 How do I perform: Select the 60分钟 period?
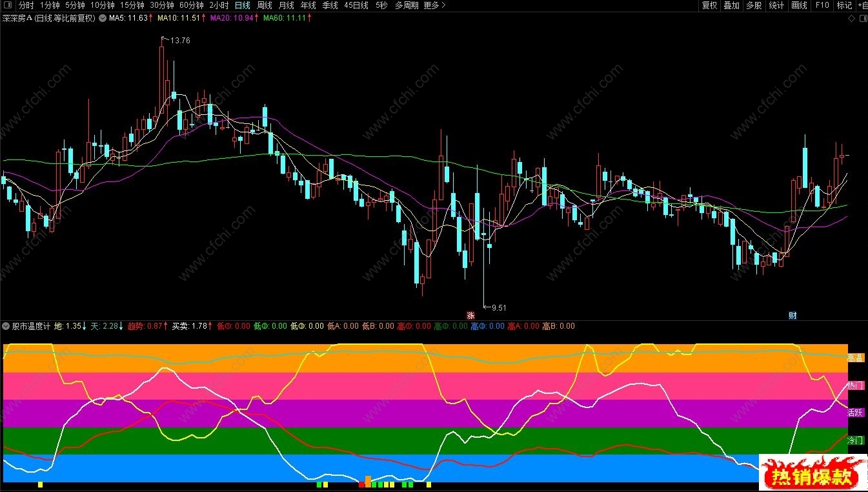tap(192, 5)
